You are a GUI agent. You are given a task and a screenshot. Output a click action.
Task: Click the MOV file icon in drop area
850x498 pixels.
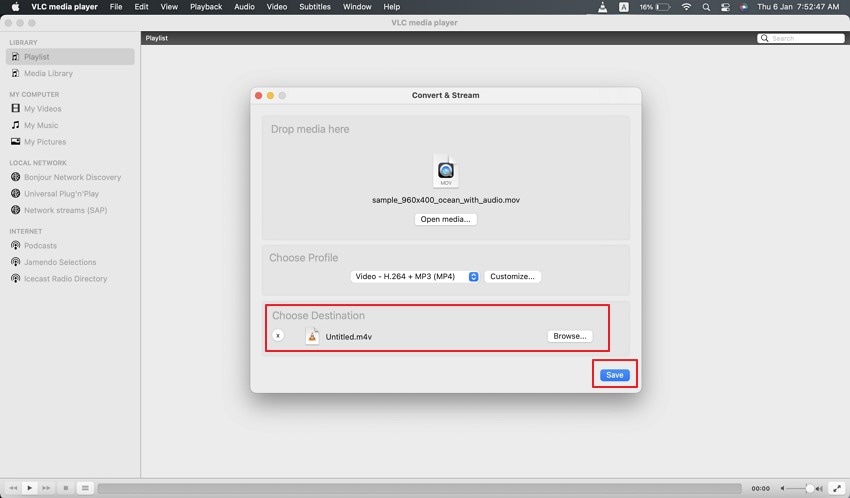pyautogui.click(x=446, y=171)
